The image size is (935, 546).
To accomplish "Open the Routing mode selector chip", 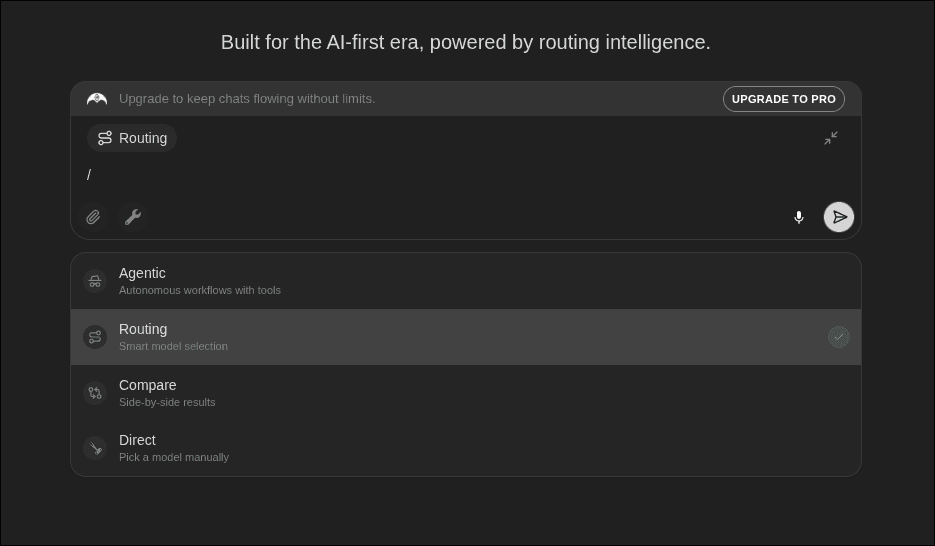I will click(x=132, y=138).
